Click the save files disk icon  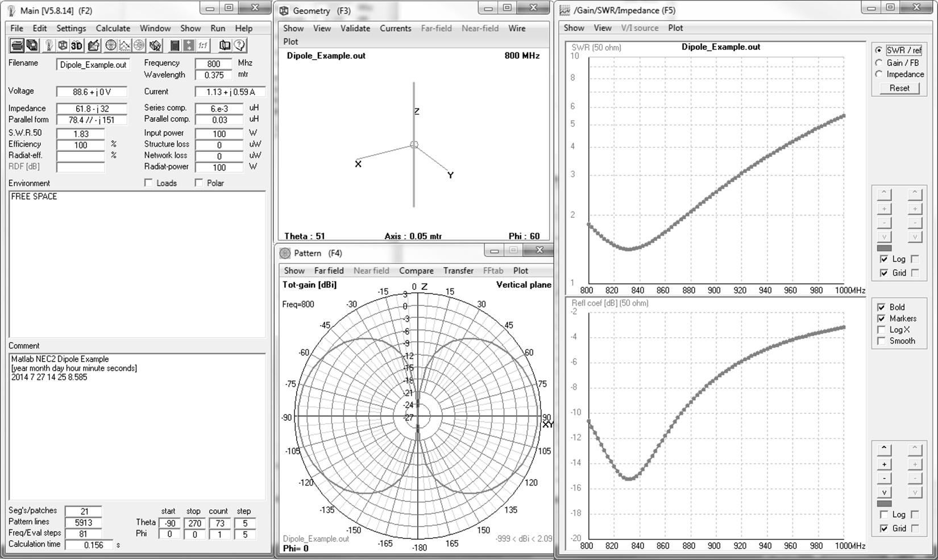tap(32, 45)
